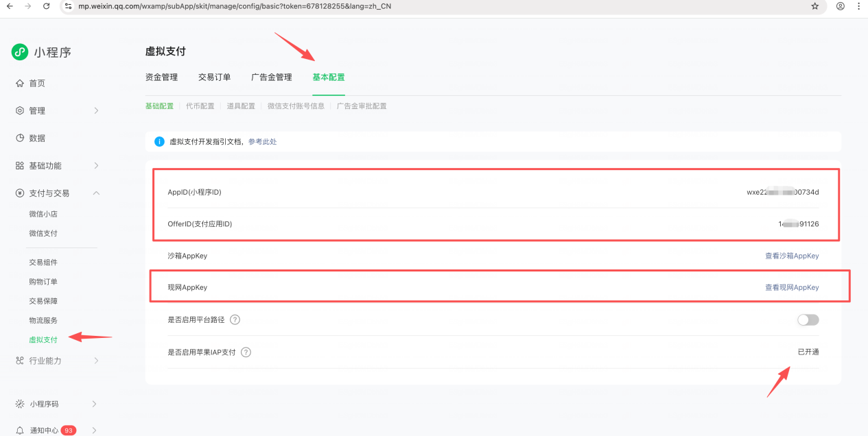Expand the 基础功能 sidebar chevron

96,166
